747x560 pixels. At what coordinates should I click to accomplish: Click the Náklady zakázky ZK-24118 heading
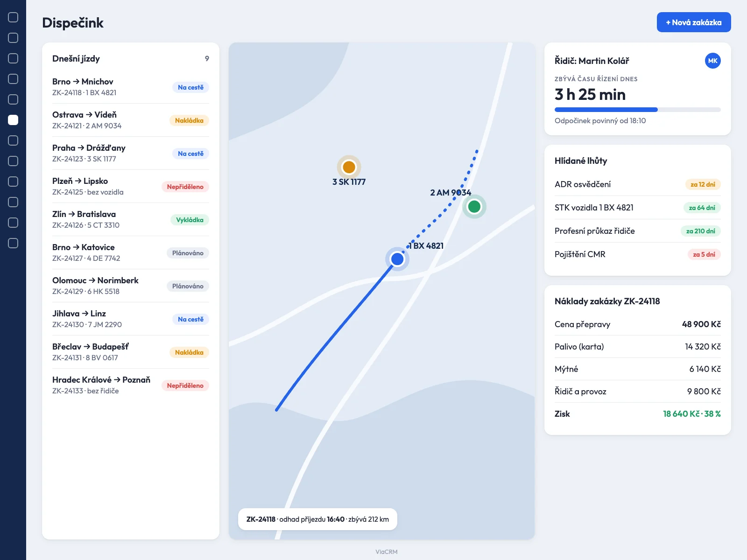pyautogui.click(x=607, y=301)
